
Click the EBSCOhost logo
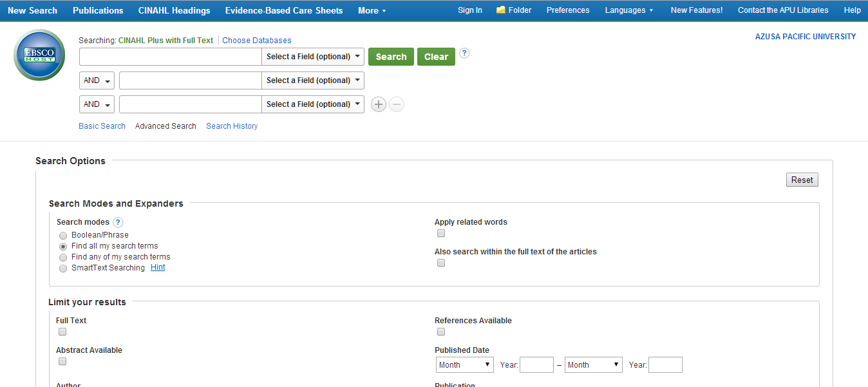point(39,55)
